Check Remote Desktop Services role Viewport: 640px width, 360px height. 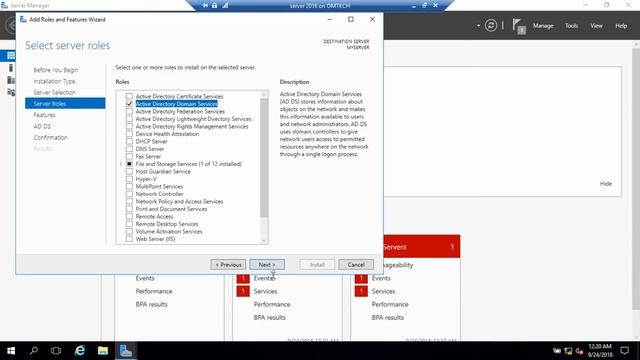(129, 224)
